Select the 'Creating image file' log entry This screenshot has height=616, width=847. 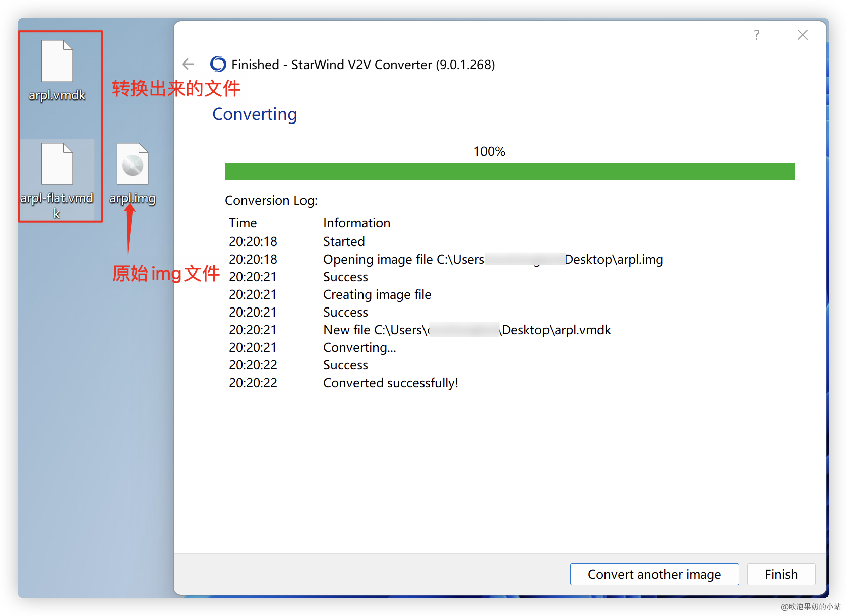tap(510, 294)
